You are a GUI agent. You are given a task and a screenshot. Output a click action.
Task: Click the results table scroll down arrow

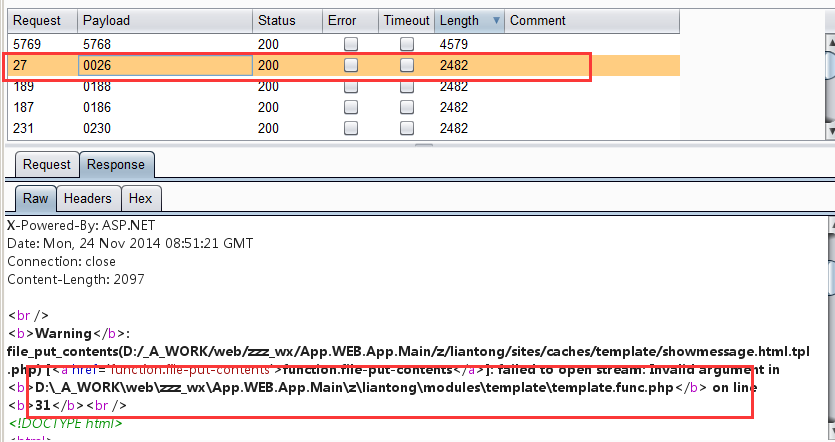(830, 130)
